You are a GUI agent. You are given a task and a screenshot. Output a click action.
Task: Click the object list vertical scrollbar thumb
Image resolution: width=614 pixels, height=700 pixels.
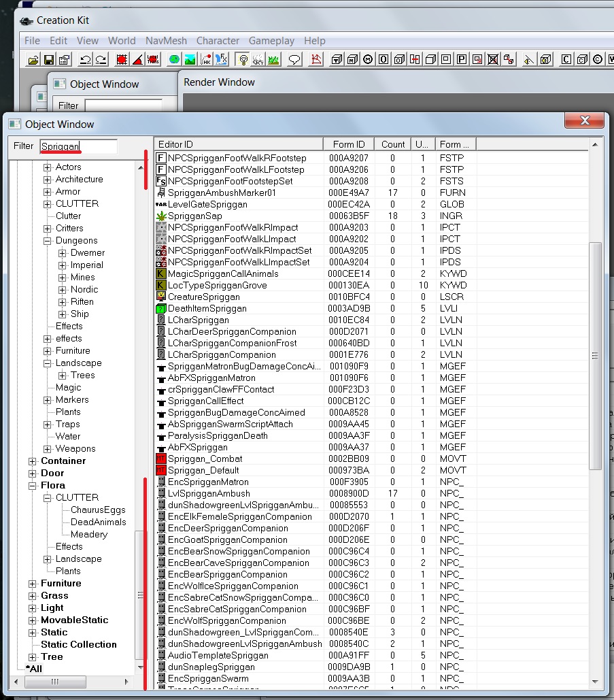(x=595, y=356)
